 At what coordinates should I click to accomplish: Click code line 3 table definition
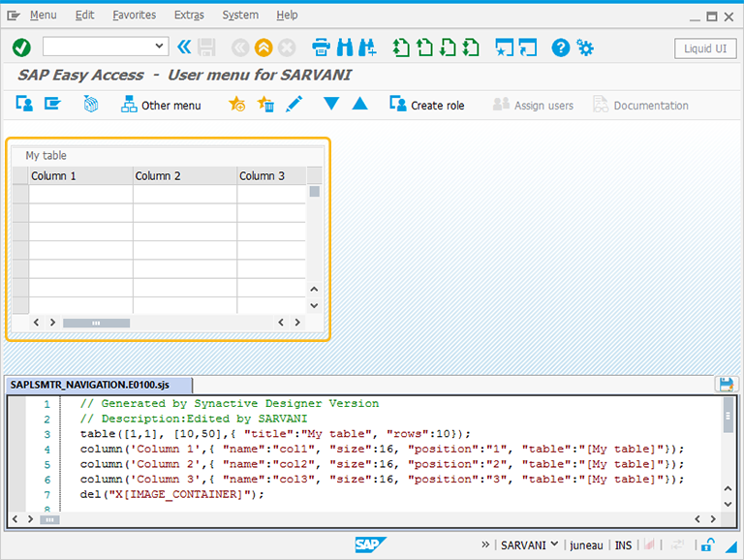275,434
